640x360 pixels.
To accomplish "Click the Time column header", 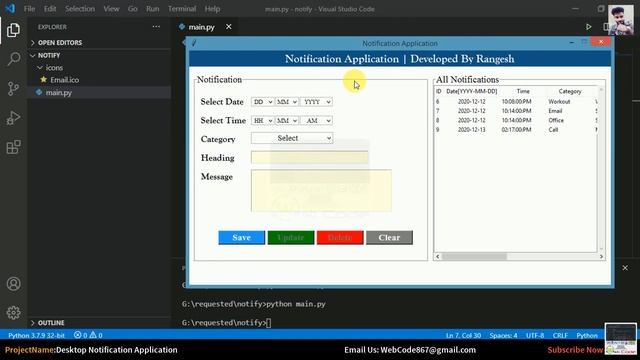I will [x=523, y=91].
